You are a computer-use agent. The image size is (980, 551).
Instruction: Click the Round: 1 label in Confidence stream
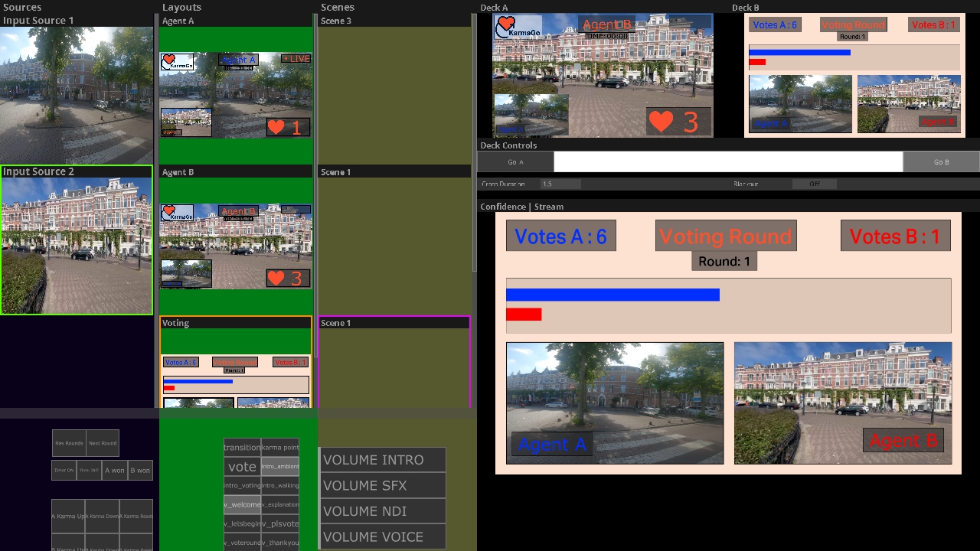pyautogui.click(x=724, y=261)
